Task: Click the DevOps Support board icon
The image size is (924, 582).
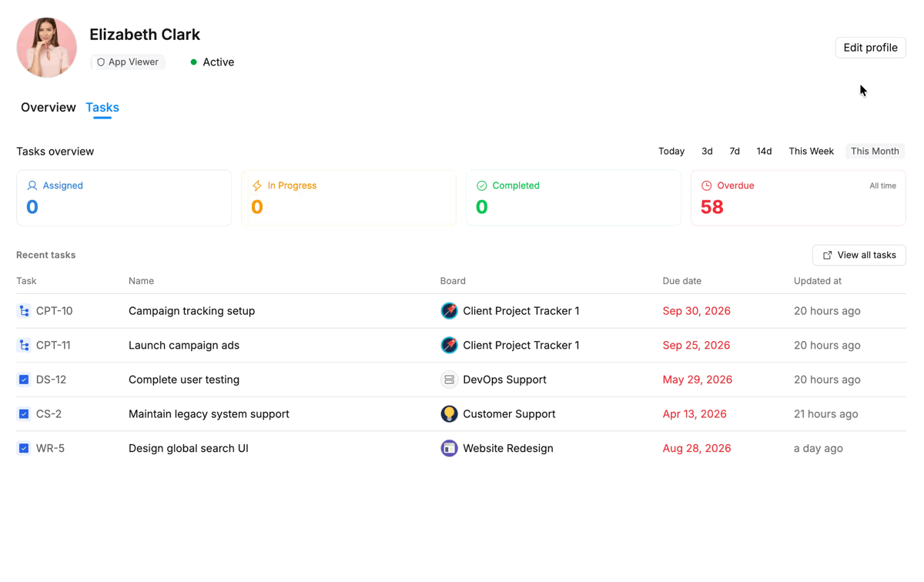Action: pyautogui.click(x=449, y=380)
